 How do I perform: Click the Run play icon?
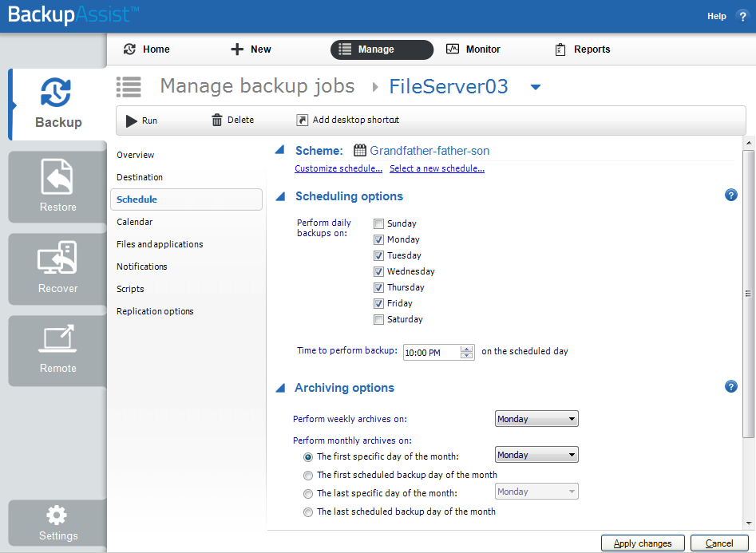[131, 120]
